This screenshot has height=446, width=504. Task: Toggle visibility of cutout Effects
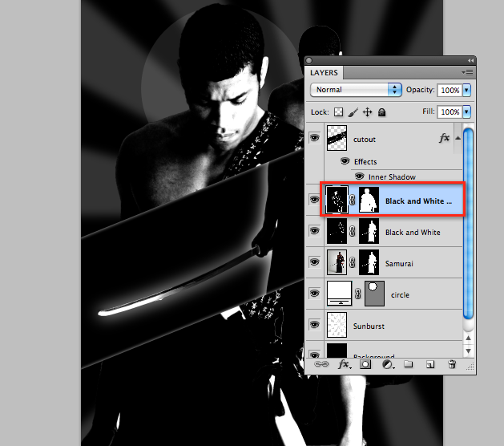tap(345, 161)
